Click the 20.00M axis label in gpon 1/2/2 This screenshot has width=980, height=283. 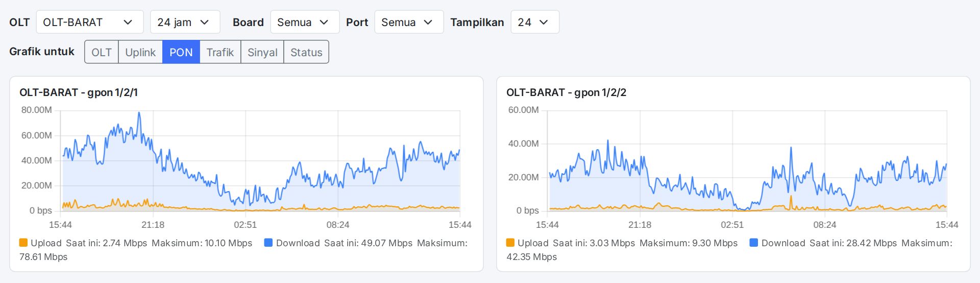point(523,177)
